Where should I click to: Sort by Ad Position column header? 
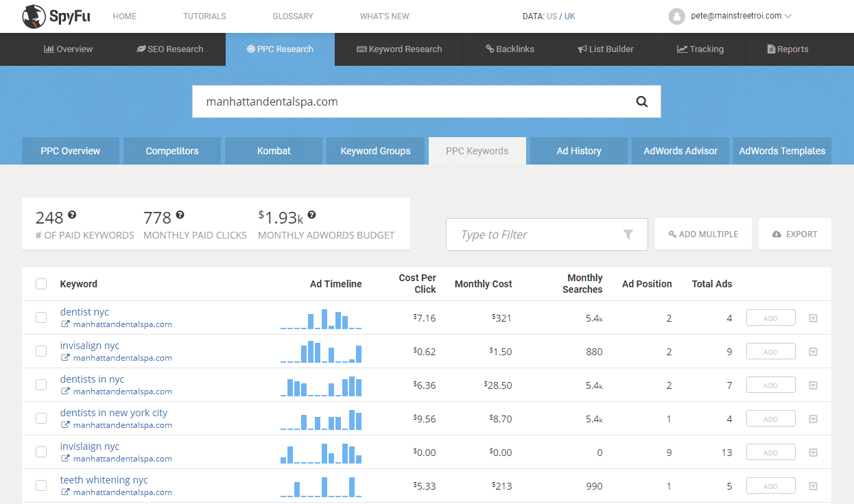647,284
